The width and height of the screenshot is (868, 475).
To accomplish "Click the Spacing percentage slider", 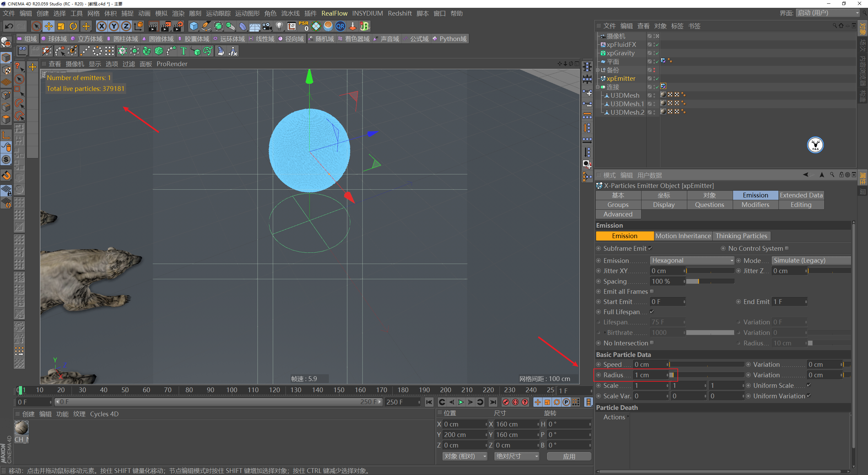I will (710, 281).
